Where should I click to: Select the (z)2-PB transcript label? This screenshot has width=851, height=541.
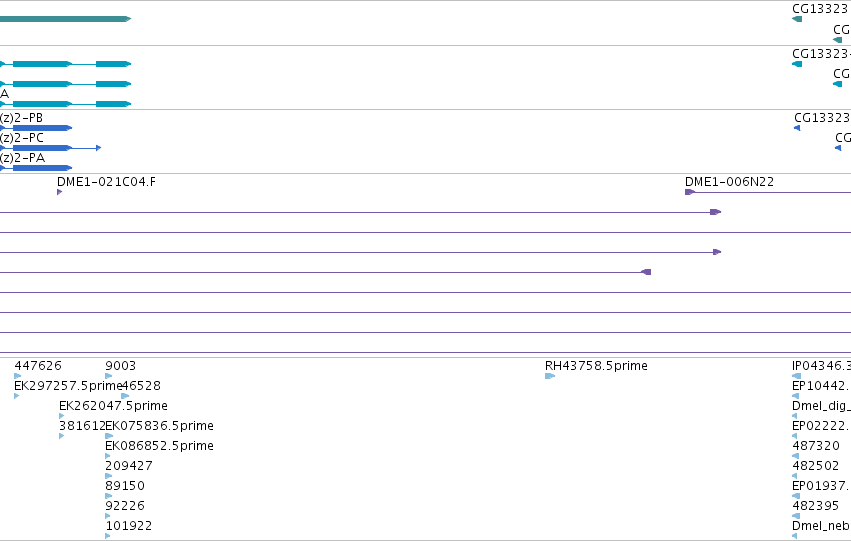(x=21, y=118)
